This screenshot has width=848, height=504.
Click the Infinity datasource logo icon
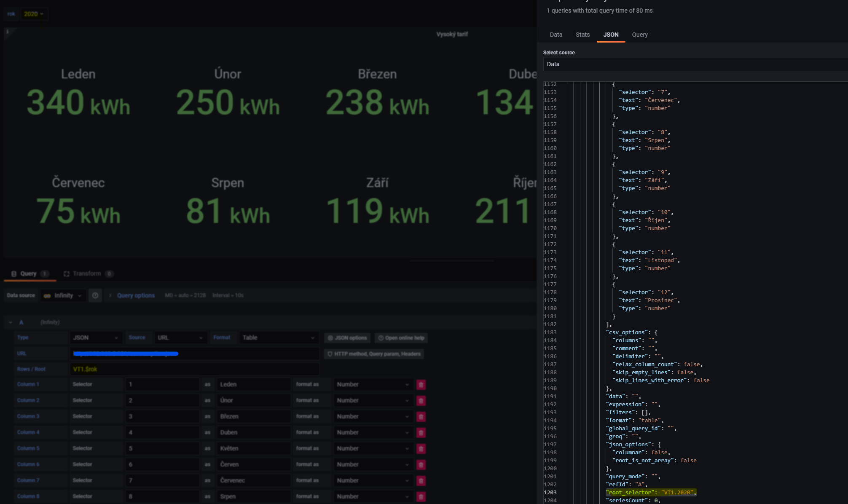[x=48, y=295]
